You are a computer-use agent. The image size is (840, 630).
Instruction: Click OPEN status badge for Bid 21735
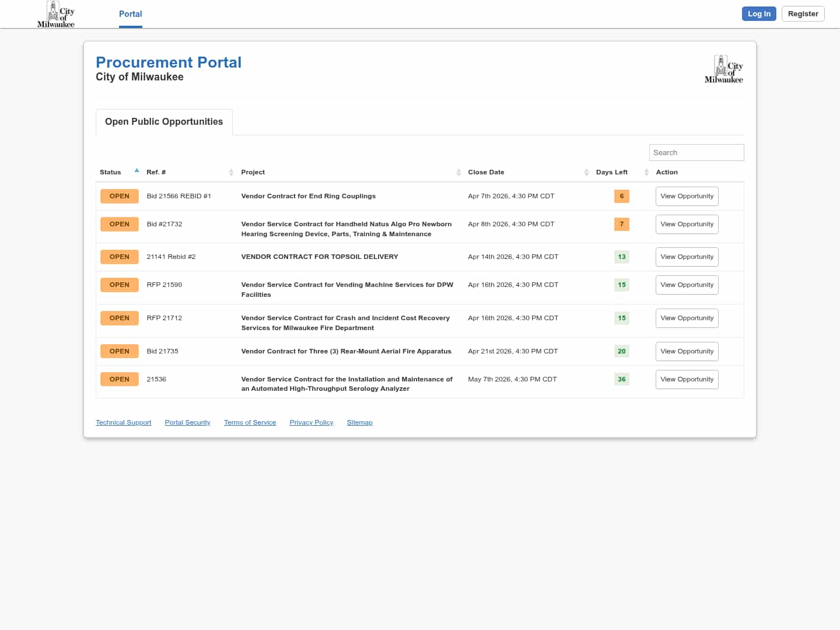point(119,351)
